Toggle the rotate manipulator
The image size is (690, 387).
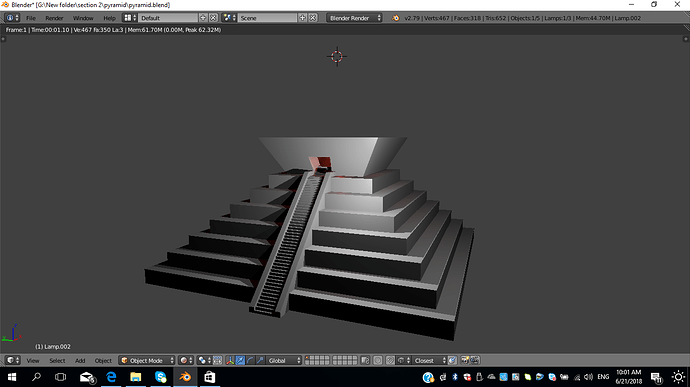click(250, 360)
